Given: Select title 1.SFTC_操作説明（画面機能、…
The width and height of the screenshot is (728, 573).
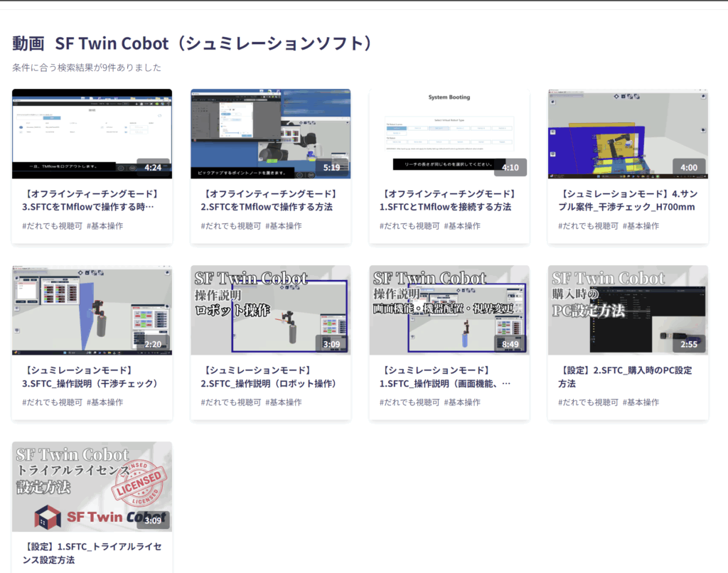Looking at the screenshot, I should pyautogui.click(x=445, y=377).
